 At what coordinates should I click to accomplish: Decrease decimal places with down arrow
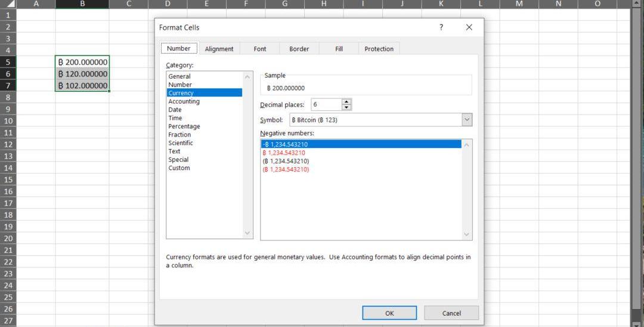[x=346, y=107]
